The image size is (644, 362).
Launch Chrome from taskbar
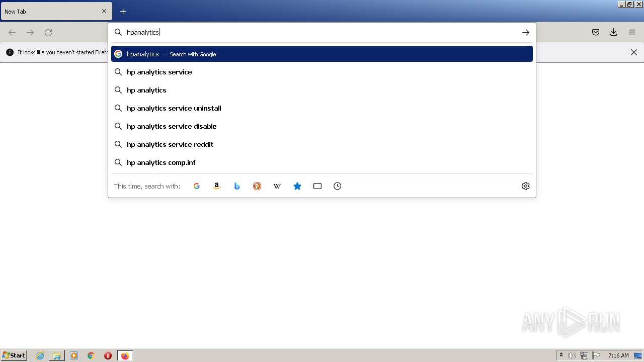(91, 355)
